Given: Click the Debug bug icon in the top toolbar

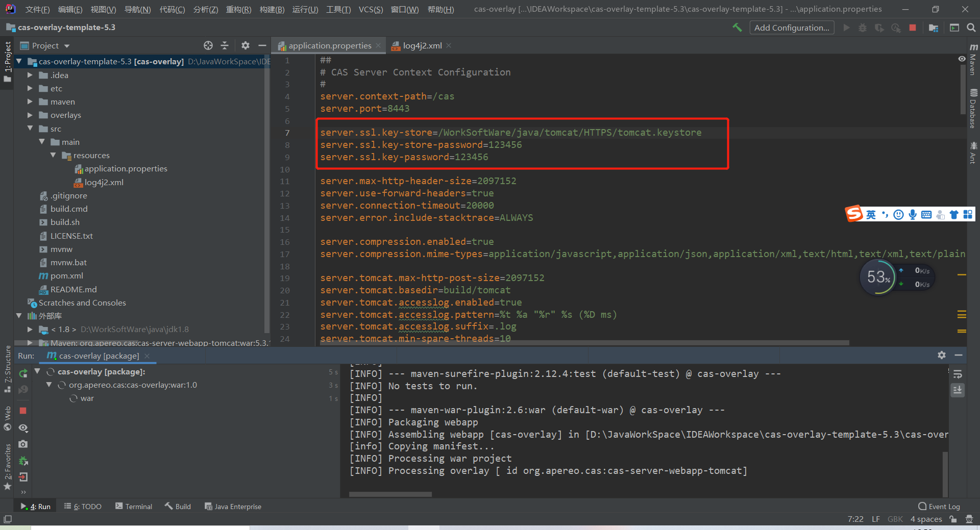Looking at the screenshot, I should pos(863,28).
